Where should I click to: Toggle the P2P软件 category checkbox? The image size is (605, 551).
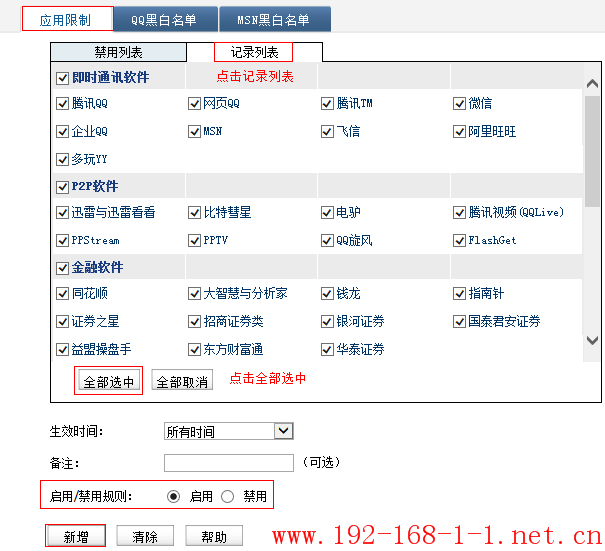pyautogui.click(x=62, y=187)
